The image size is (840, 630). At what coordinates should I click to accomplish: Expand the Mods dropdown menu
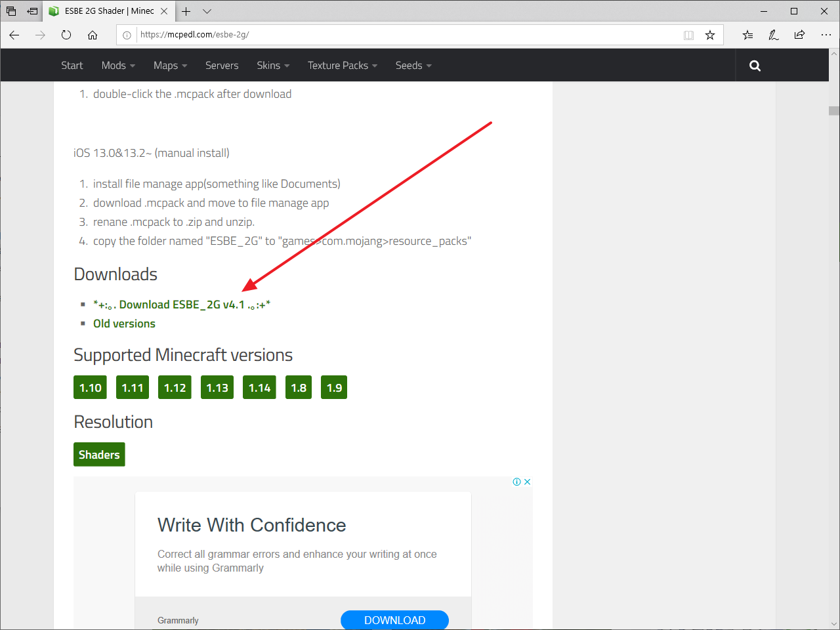click(x=118, y=66)
